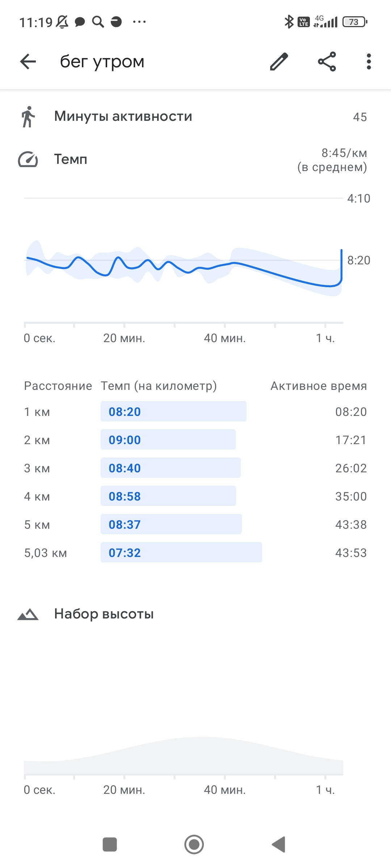The image size is (391, 868).
Task: Tap the back arrow in the header
Action: [x=28, y=61]
